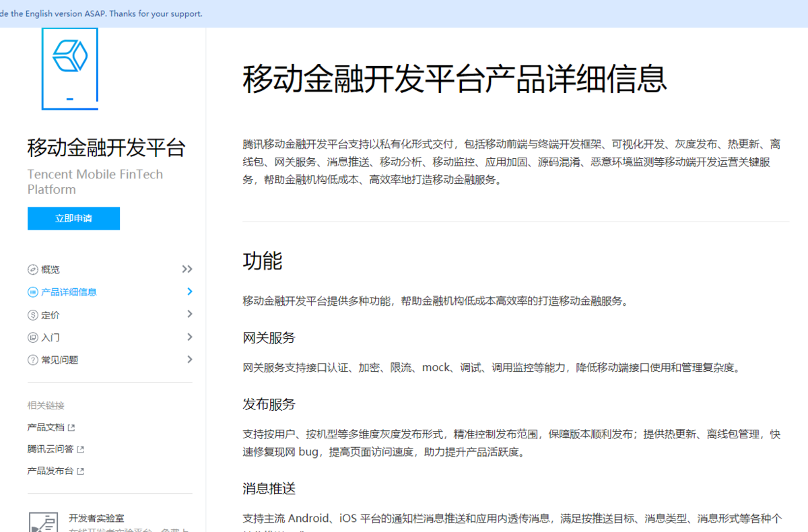The height and width of the screenshot is (532, 808).
Task: Click the external-link icon after 腾讯云问答
Action: 82,448
